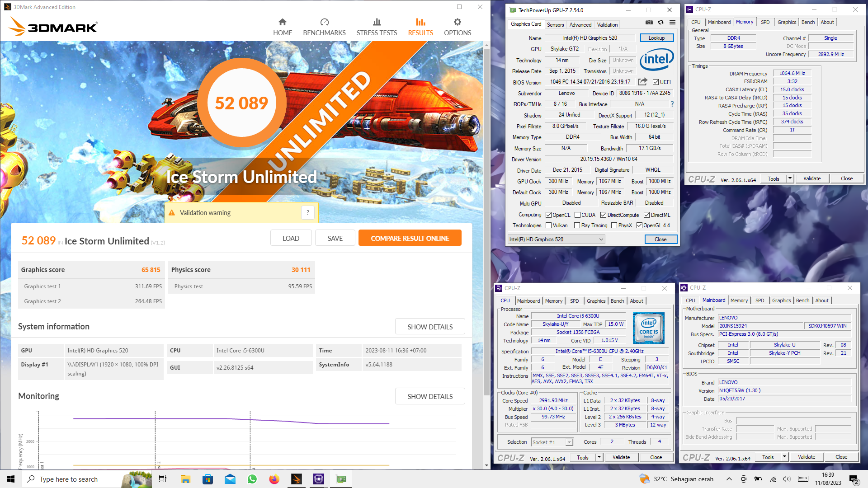This screenshot has width=868, height=488.
Task: Take a GPU-Z screenshot with camera icon
Action: tap(649, 22)
